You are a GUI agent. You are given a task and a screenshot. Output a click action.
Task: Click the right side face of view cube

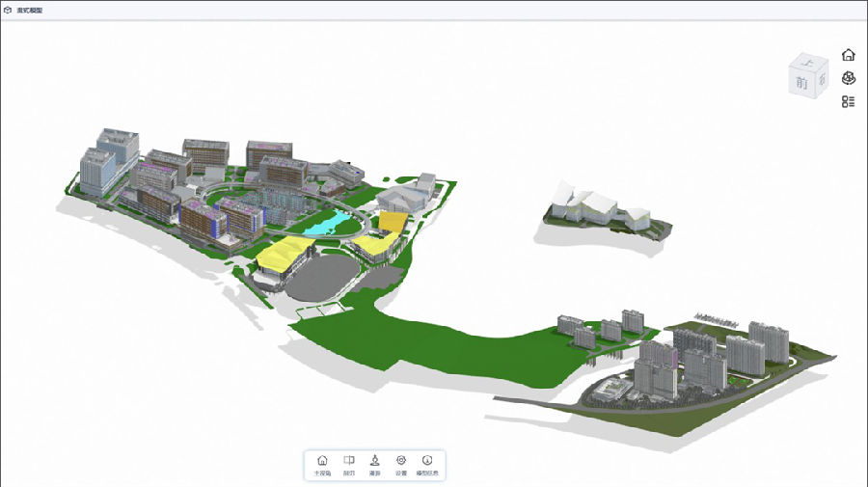(x=822, y=80)
